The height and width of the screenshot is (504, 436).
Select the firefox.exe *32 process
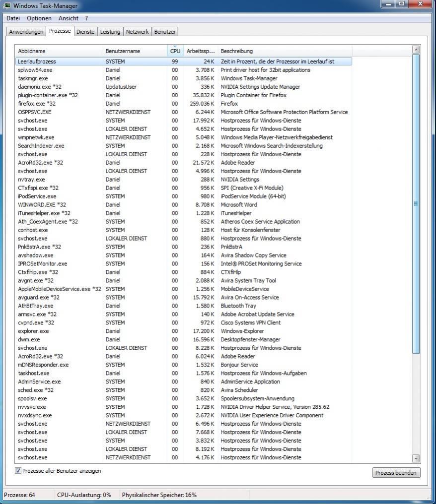click(183, 104)
